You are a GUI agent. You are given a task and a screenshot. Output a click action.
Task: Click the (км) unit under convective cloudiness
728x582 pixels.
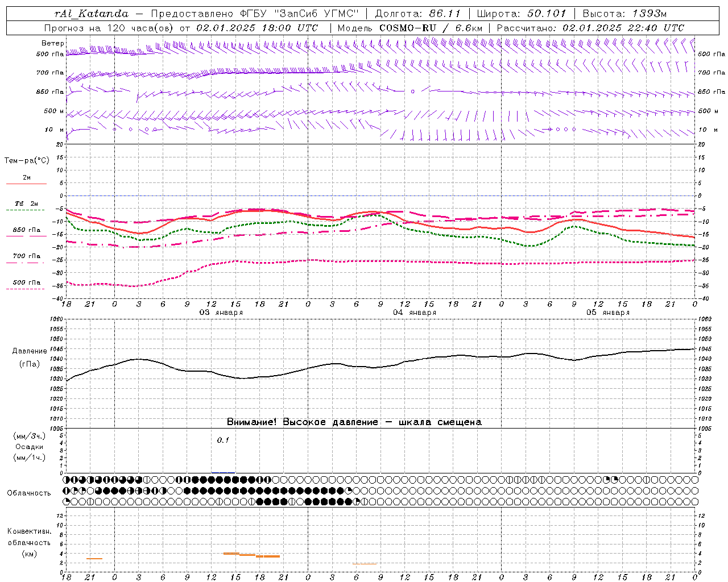point(30,554)
